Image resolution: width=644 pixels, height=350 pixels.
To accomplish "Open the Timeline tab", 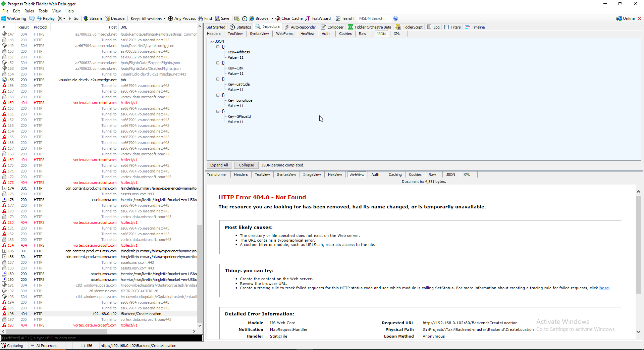I will (475, 27).
